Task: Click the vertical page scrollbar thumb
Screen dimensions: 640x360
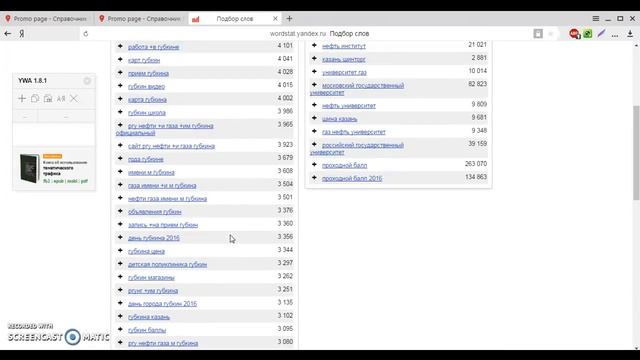Action: (636, 153)
